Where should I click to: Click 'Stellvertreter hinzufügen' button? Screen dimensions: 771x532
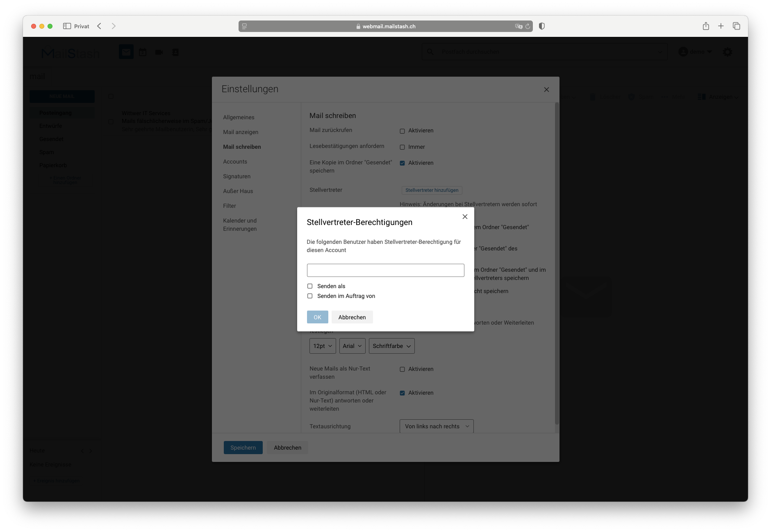432,190
